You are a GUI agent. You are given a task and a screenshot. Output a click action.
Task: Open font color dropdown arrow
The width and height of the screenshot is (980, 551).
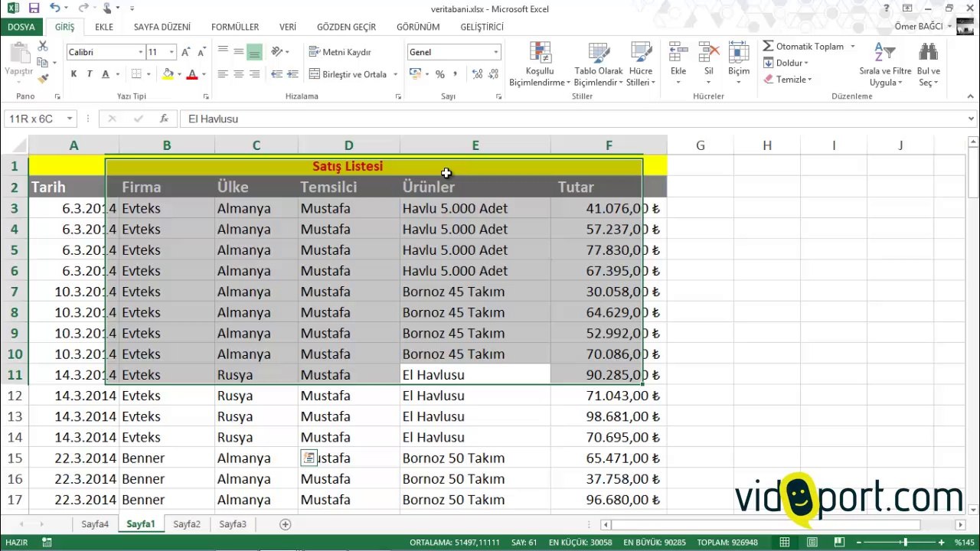[x=203, y=74]
